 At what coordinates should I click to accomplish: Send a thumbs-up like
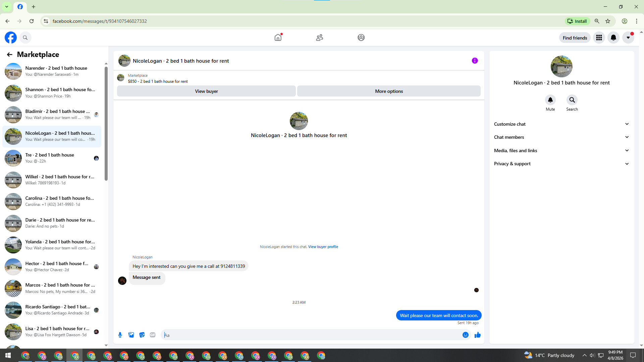(478, 335)
